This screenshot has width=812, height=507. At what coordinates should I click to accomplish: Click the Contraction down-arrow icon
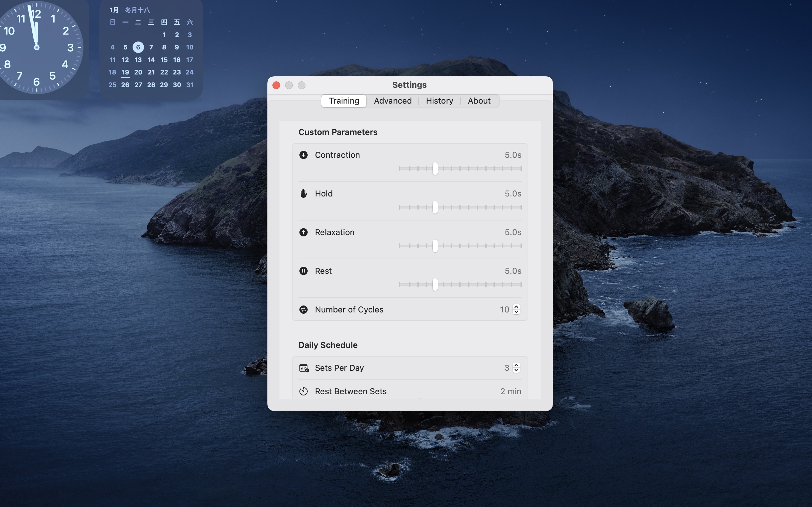[x=303, y=155]
